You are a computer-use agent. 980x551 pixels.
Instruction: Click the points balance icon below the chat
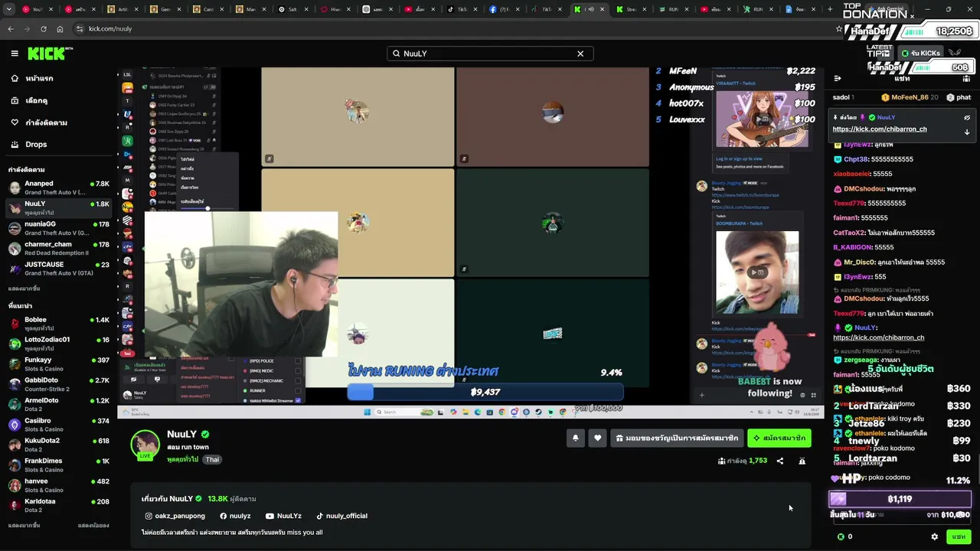point(841,537)
